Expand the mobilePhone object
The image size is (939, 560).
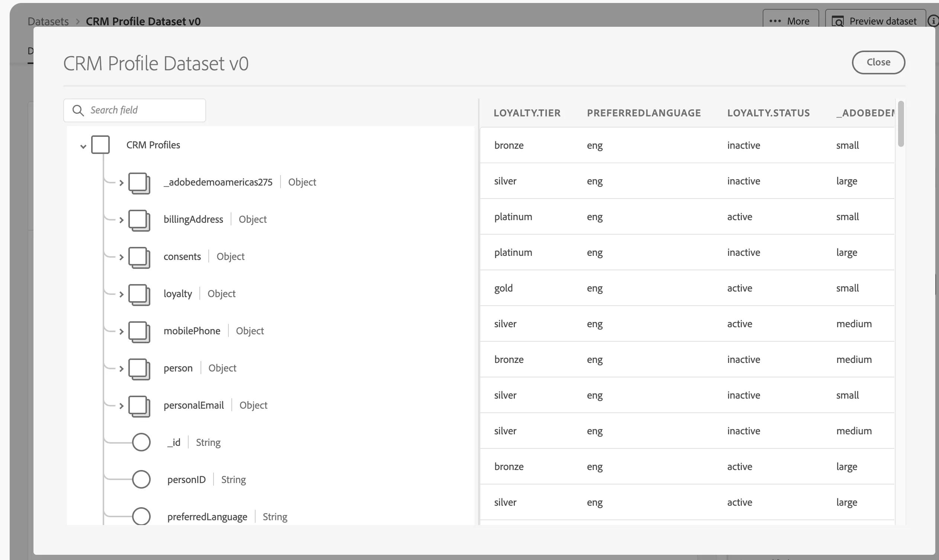[x=121, y=332]
